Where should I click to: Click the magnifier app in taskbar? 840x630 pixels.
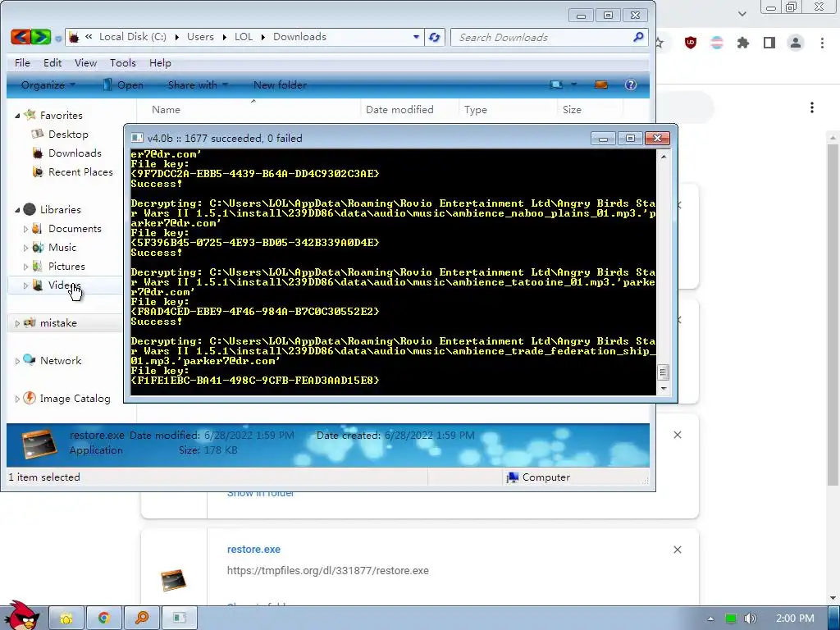141,619
